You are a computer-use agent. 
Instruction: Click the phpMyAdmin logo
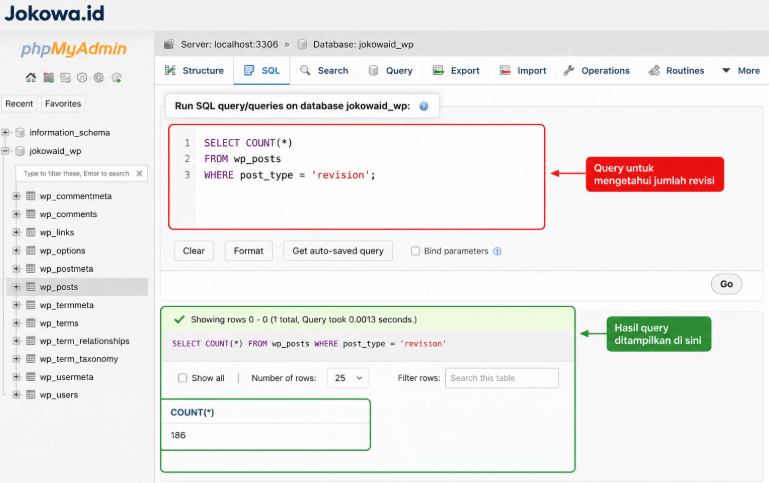pyautogui.click(x=74, y=49)
